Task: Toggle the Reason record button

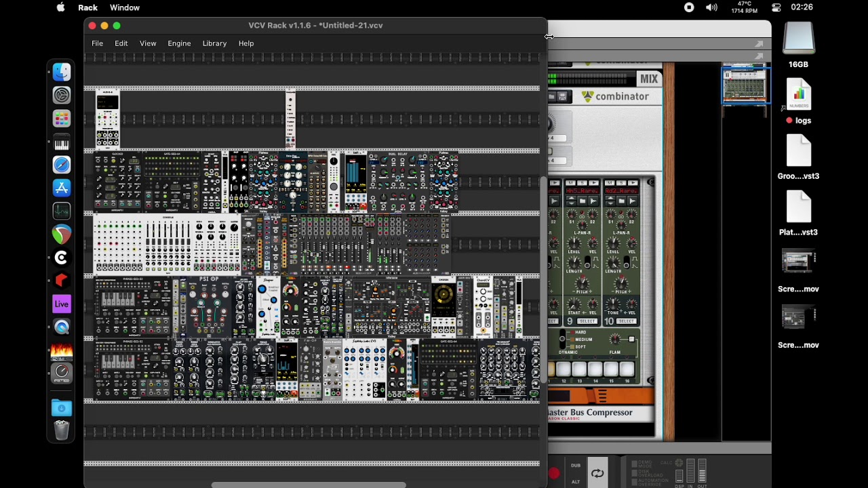Action: (554, 473)
